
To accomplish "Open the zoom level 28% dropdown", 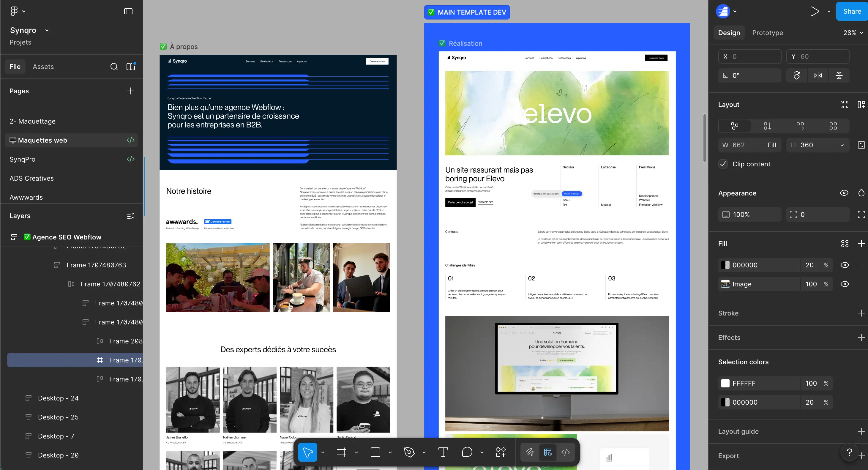I will click(853, 33).
